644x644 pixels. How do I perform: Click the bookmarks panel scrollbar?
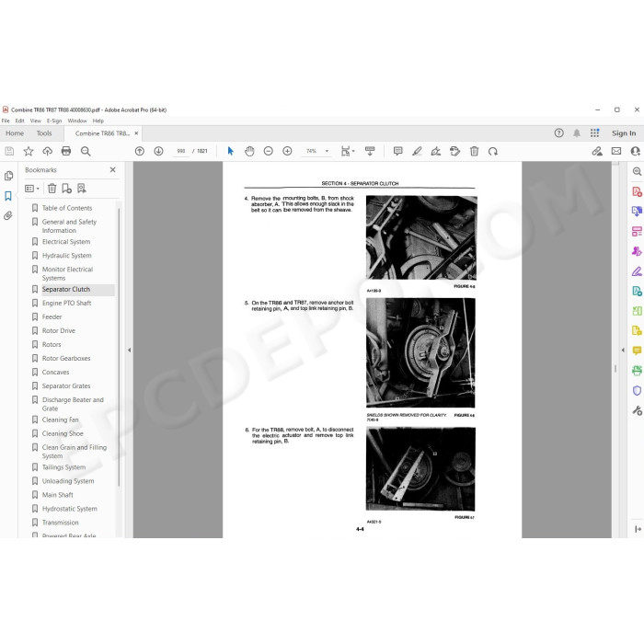[x=119, y=347]
